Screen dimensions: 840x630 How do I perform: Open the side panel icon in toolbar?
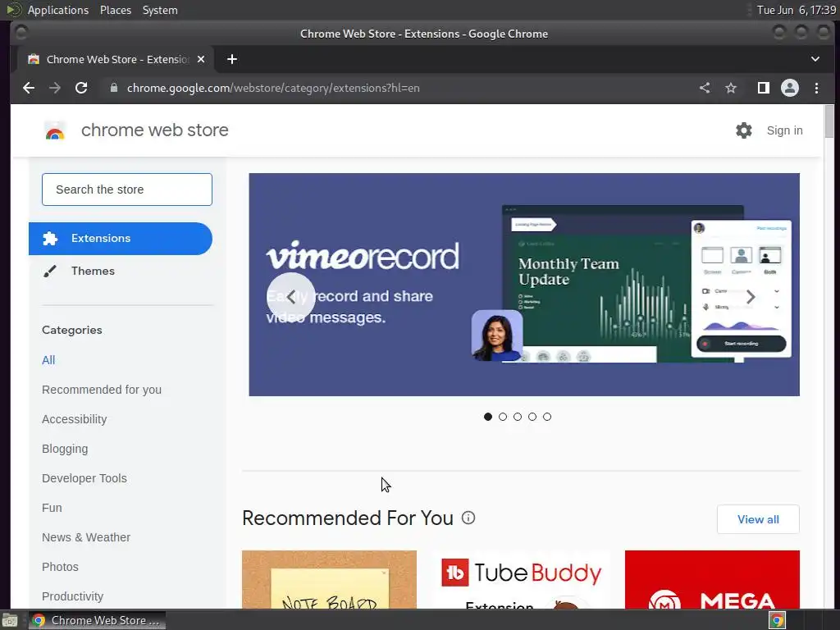point(764,88)
